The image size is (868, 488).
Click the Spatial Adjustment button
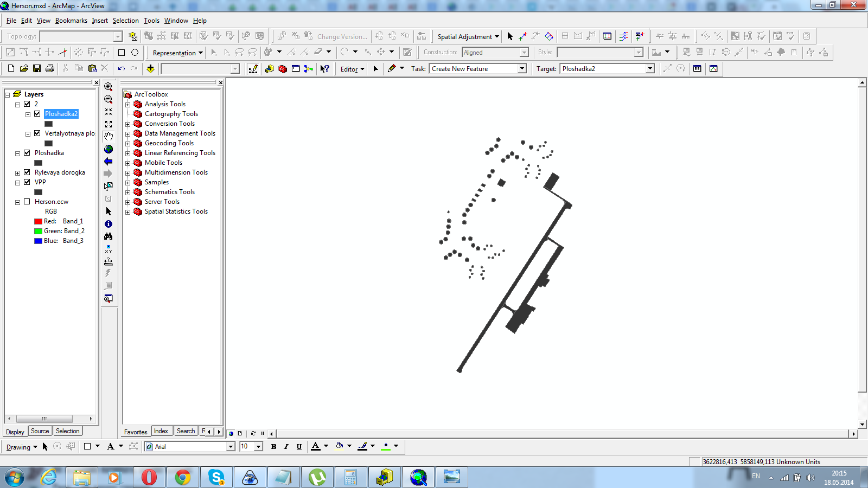(x=468, y=37)
